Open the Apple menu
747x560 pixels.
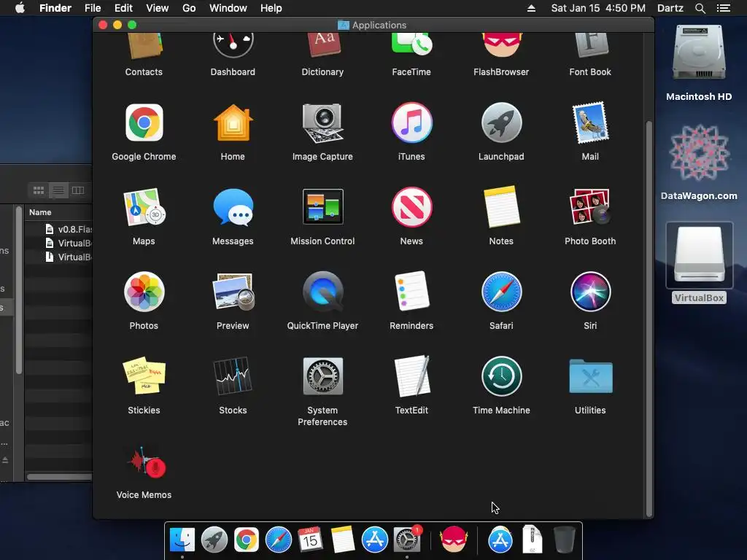pos(20,8)
